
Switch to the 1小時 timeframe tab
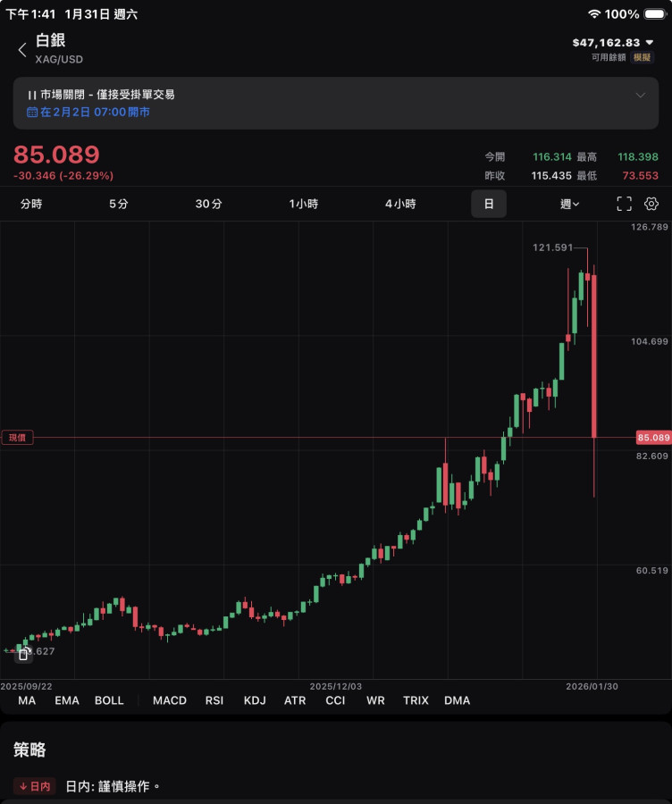303,204
